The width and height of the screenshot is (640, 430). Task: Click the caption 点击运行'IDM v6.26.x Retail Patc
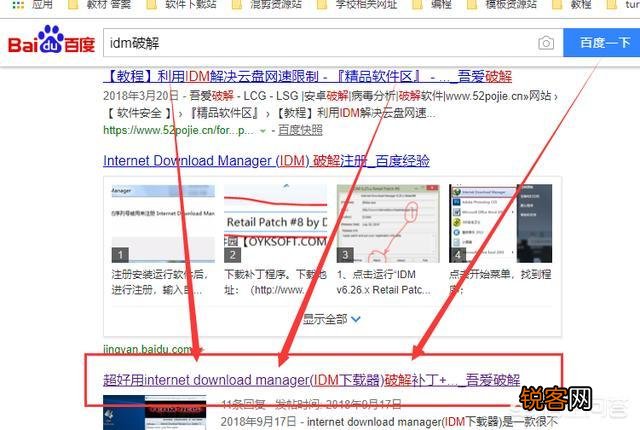[383, 282]
